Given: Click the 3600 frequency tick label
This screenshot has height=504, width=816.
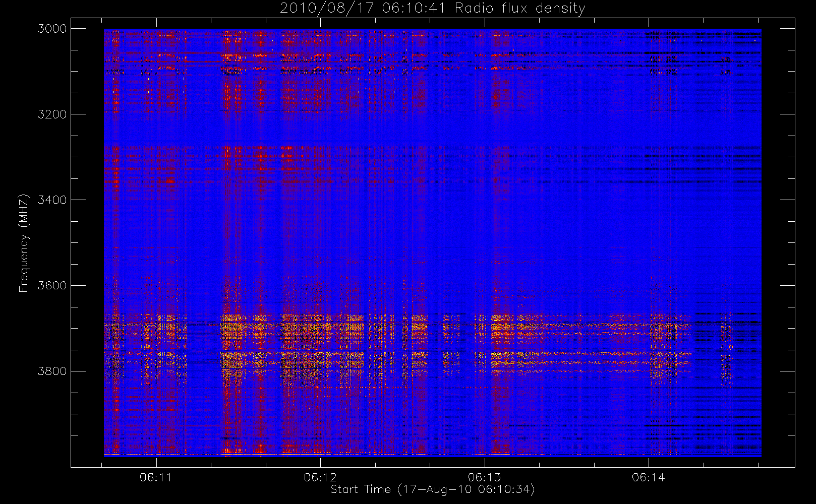Looking at the screenshot, I should [52, 286].
